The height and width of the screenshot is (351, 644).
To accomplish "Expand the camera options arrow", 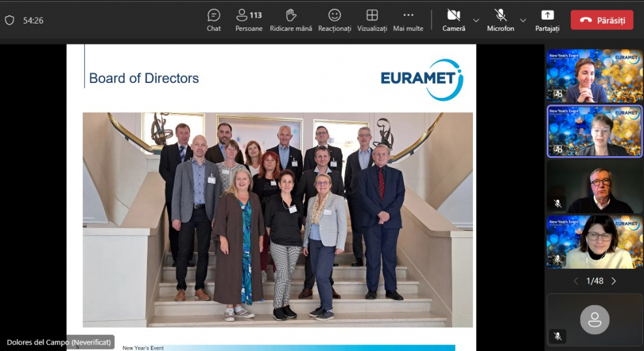I will (x=475, y=20).
